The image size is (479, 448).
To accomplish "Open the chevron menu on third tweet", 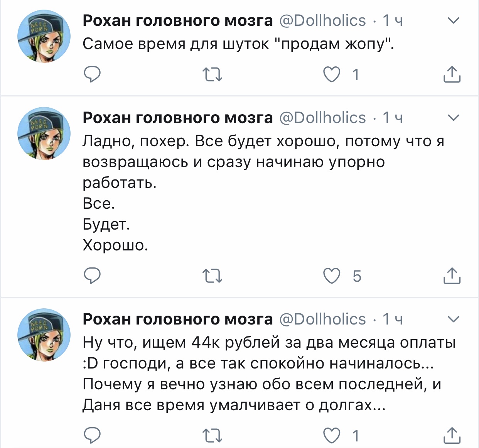I will pos(454,319).
